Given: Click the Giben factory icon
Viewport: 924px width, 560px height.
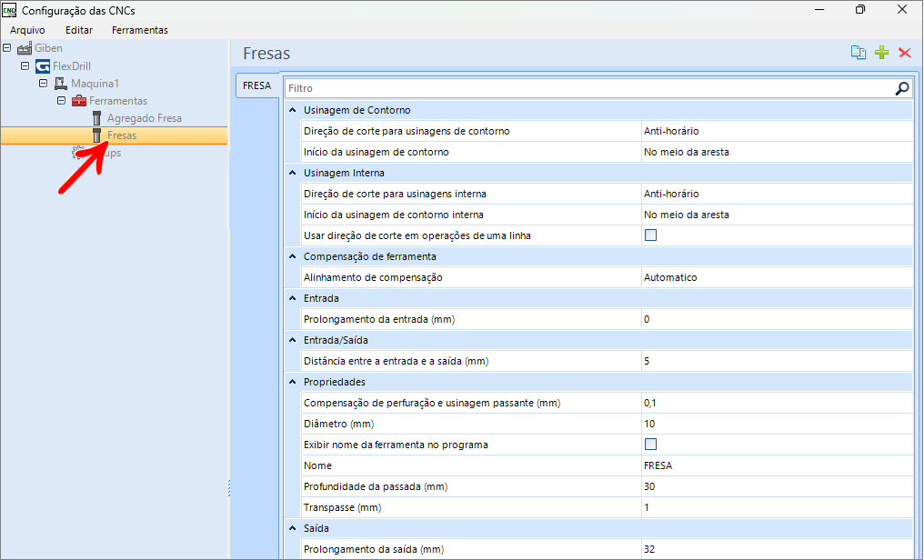Looking at the screenshot, I should coord(25,48).
